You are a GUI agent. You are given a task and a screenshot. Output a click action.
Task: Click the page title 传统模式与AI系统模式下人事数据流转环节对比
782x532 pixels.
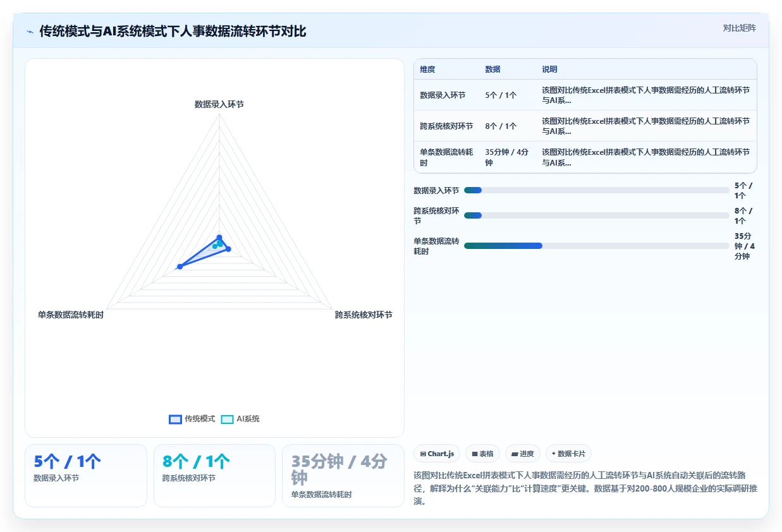pyautogui.click(x=173, y=31)
